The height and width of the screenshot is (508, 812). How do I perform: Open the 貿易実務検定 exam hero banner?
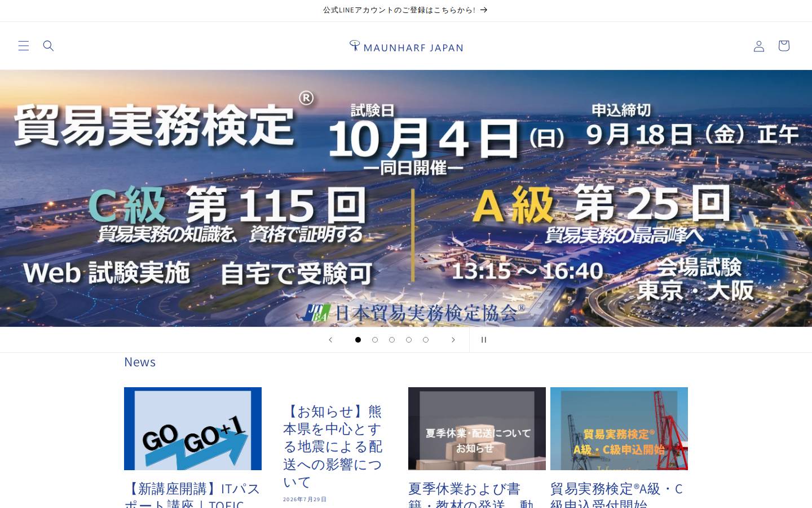pos(406,198)
